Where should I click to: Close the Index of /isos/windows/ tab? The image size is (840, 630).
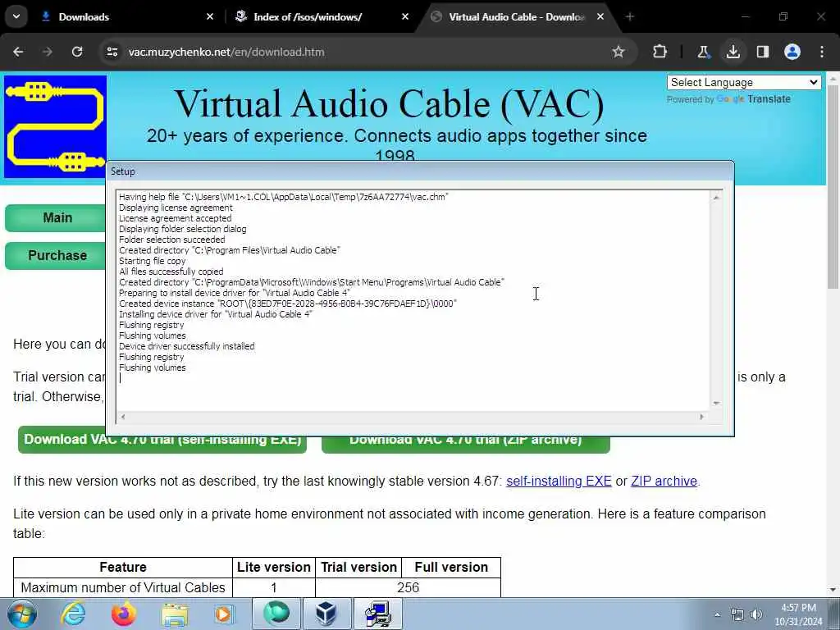pyautogui.click(x=405, y=16)
